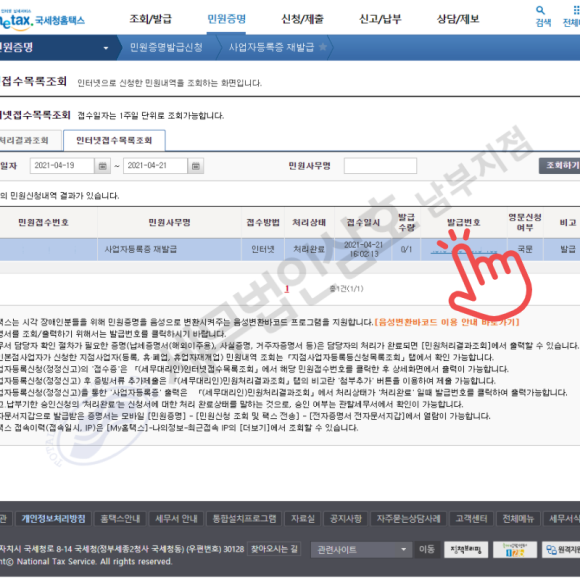Image resolution: width=580 pixels, height=580 pixels.
Task: Click the 국문 cell in the row
Action: (525, 250)
